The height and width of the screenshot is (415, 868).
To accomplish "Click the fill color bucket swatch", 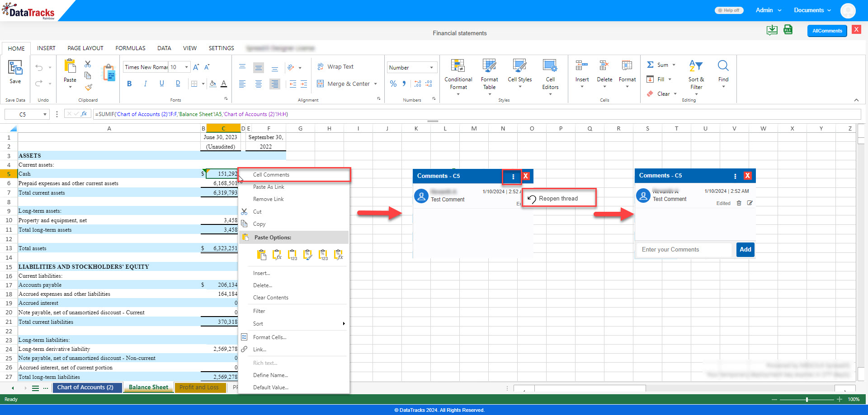I will (212, 84).
